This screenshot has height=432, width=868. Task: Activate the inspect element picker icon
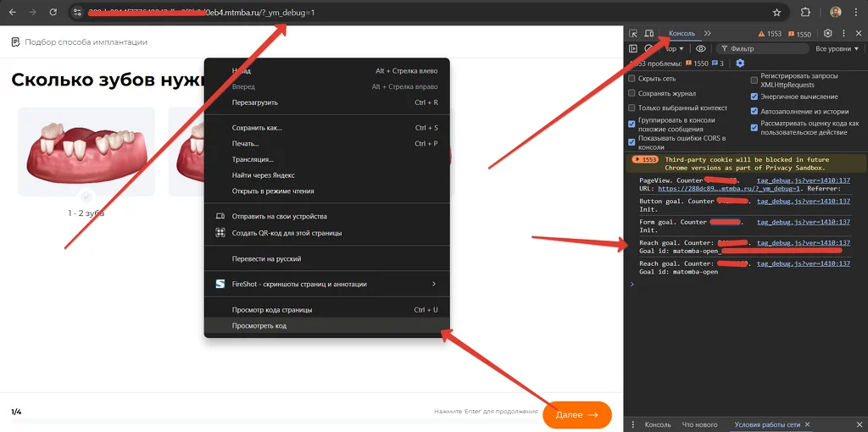[x=633, y=34]
